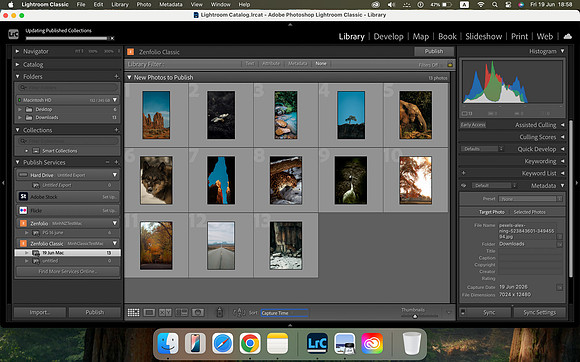
Task: Open Adobe Creative Cloud from the Dock
Action: click(372, 343)
